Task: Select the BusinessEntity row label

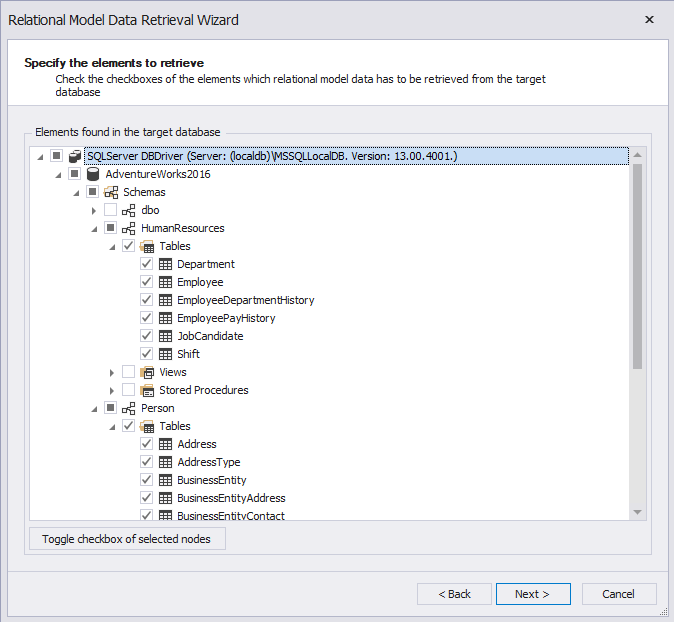Action: click(x=212, y=480)
